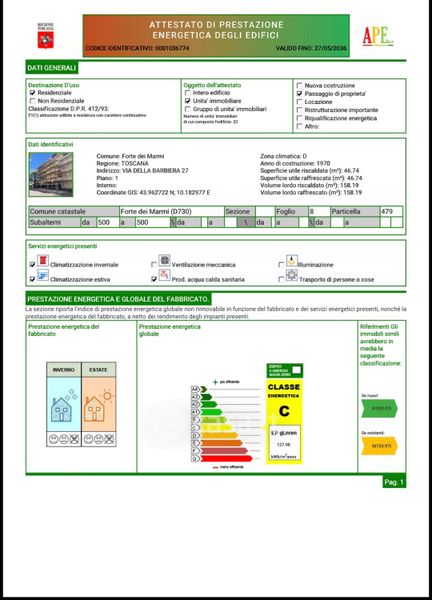Click the building photo thumbnail

[51, 174]
